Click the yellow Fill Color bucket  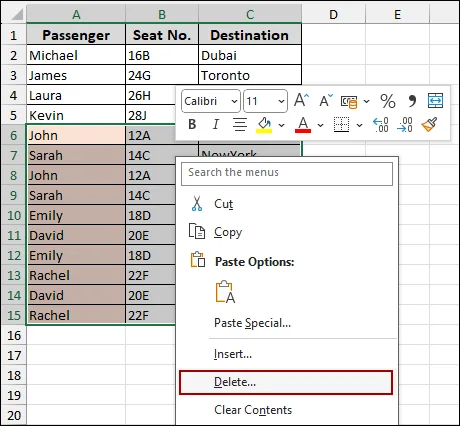coord(264,125)
